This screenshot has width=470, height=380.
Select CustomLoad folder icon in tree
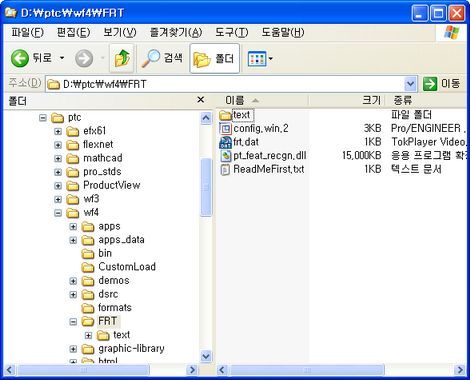tap(88, 267)
